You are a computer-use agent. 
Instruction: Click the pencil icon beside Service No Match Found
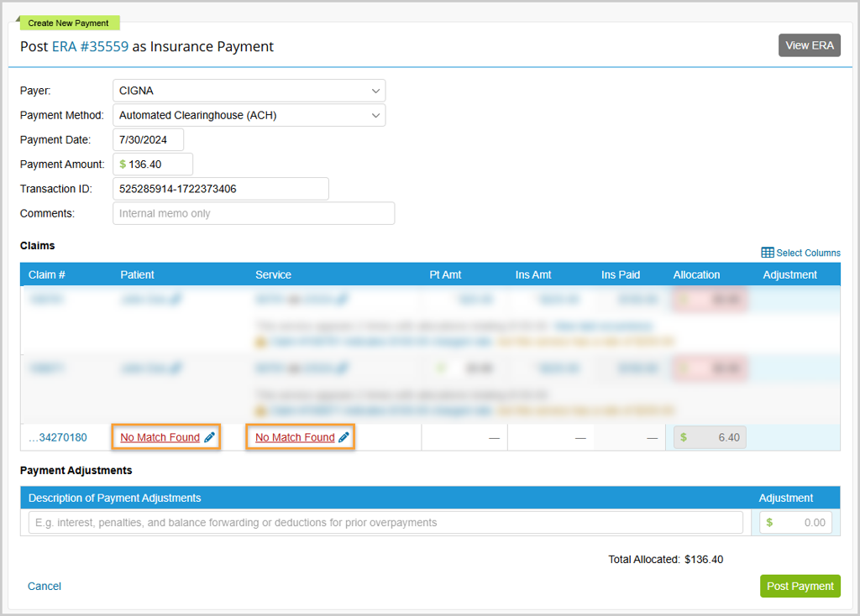coord(343,437)
